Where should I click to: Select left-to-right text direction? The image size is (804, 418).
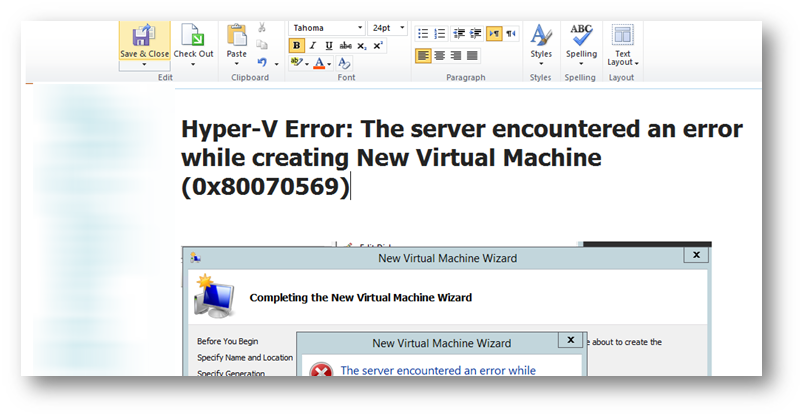(x=494, y=34)
